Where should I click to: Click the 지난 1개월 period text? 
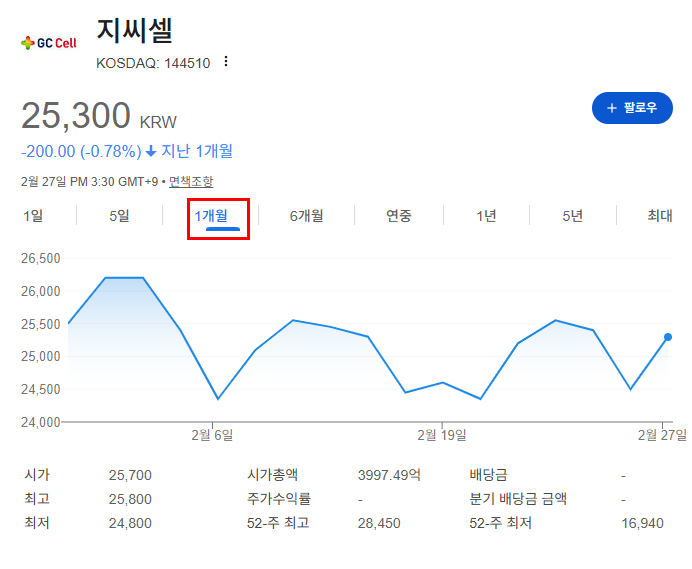click(x=197, y=151)
